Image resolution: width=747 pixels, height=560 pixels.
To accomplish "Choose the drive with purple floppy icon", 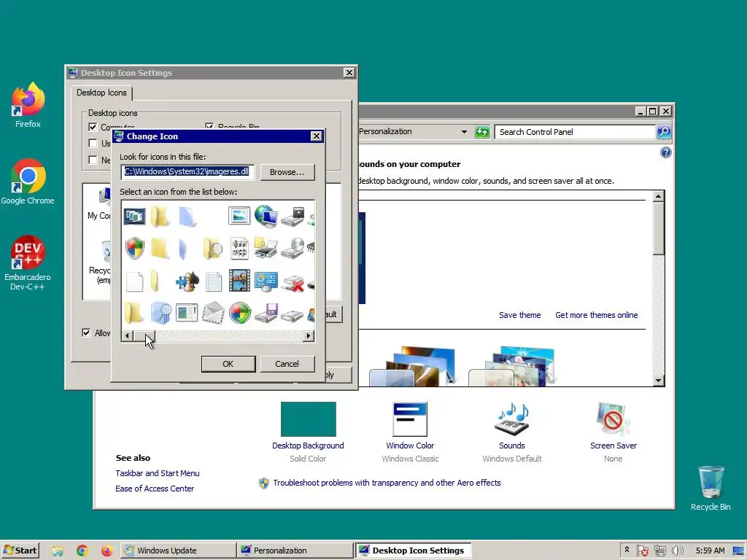I will pyautogui.click(x=266, y=313).
